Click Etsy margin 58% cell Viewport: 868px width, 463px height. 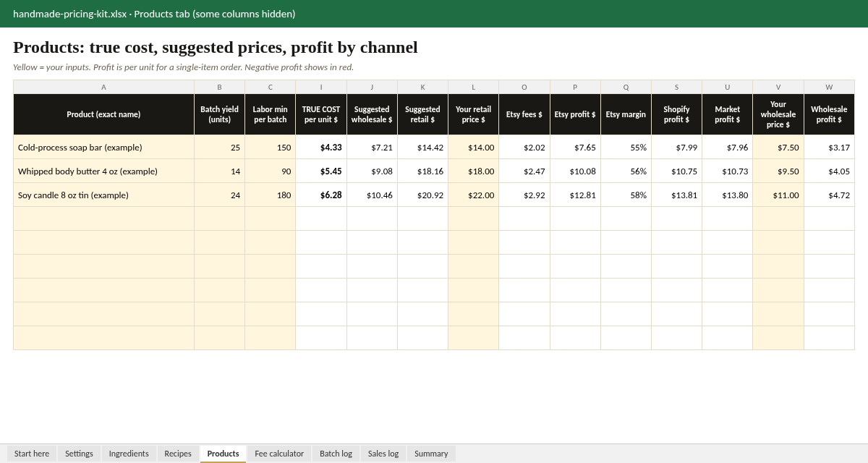click(626, 195)
